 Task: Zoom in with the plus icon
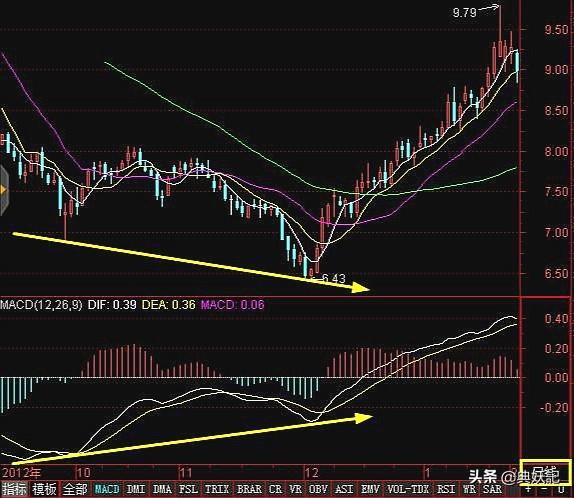(528, 490)
